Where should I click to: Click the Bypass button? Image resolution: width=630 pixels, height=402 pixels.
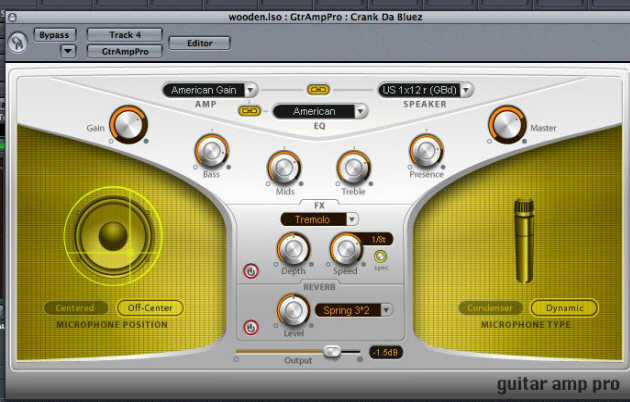[x=54, y=35]
